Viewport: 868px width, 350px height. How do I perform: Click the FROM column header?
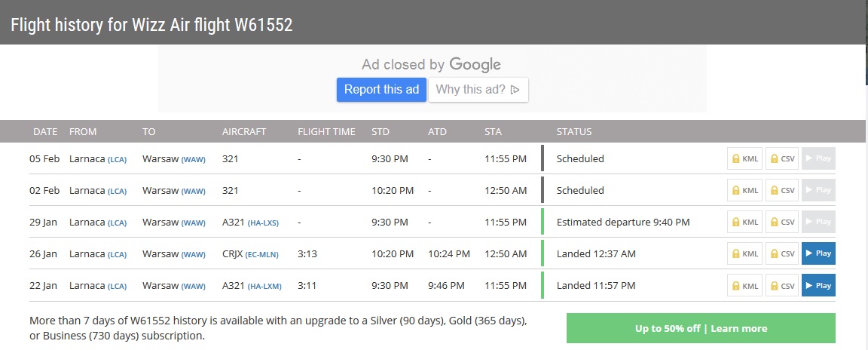82,132
